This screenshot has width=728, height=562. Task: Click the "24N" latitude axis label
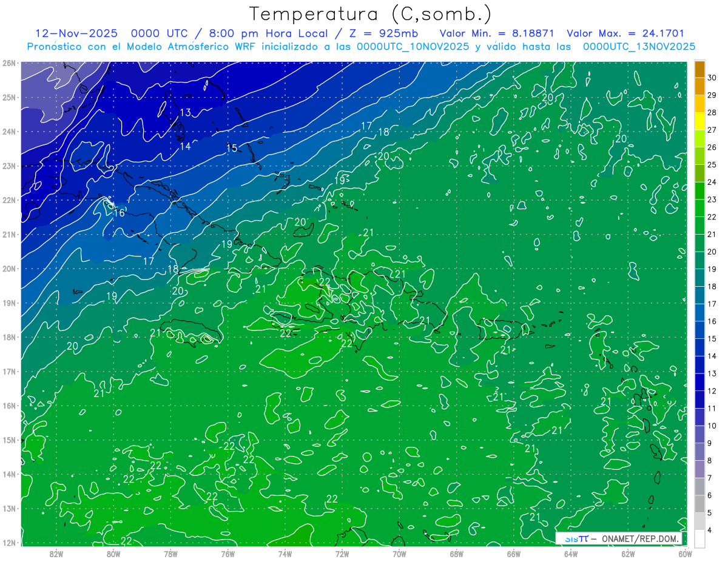click(9, 132)
